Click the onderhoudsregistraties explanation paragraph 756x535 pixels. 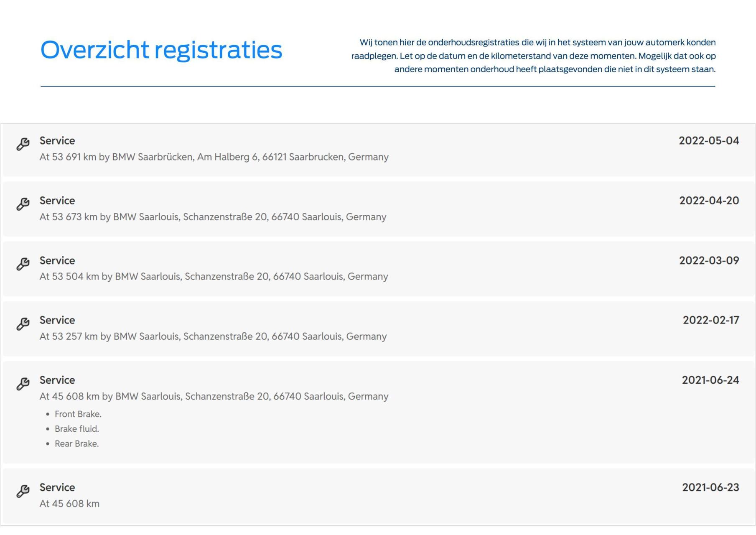[533, 56]
